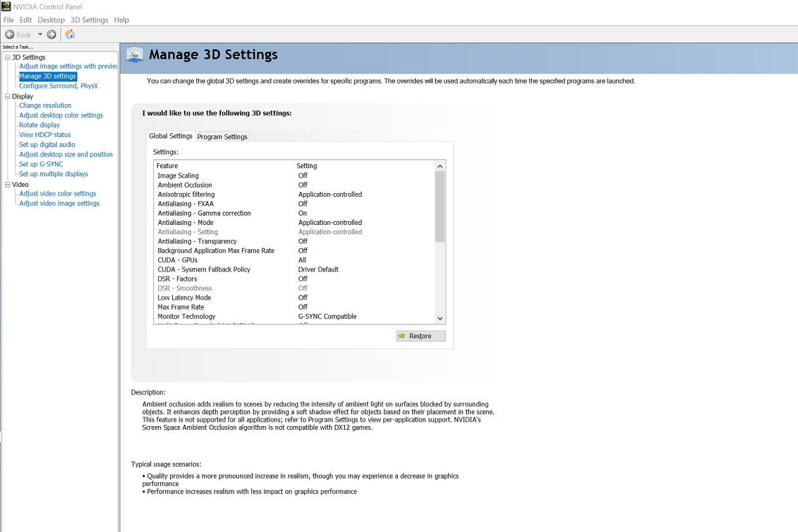
Task: Open Adjust image settings with preview
Action: (x=69, y=66)
